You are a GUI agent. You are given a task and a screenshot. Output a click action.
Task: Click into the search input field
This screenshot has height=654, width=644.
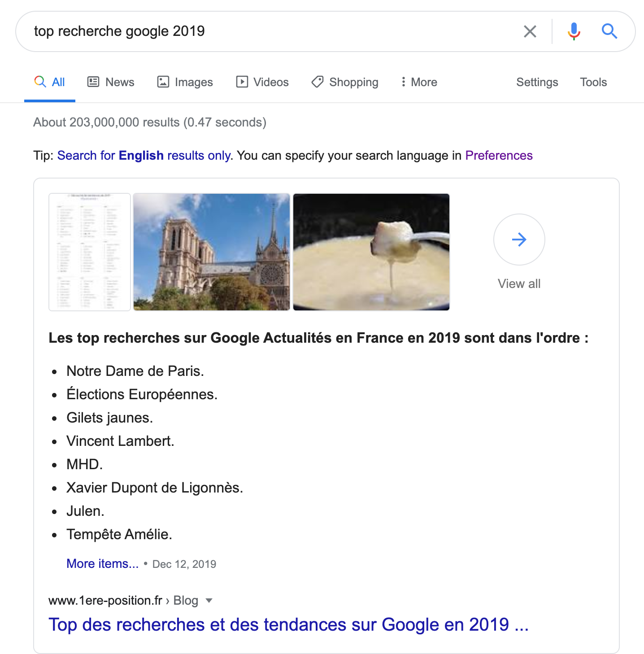click(x=269, y=31)
